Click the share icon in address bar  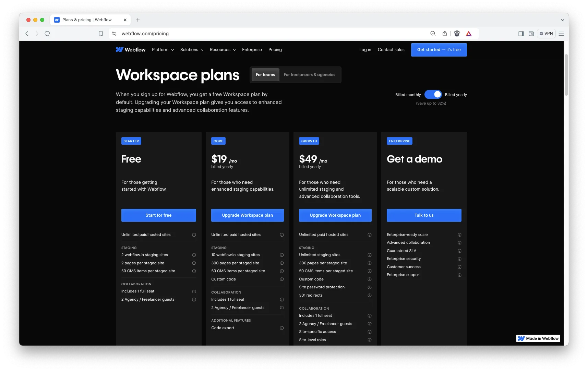coord(444,34)
